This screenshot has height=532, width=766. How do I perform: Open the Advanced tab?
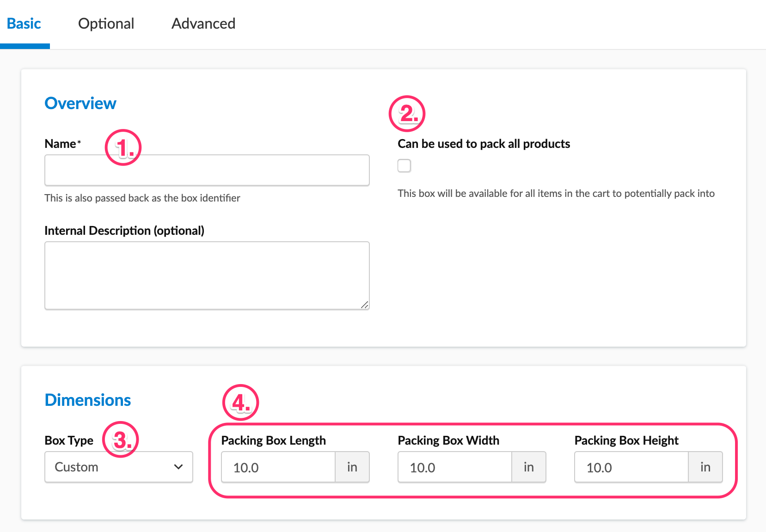(x=203, y=24)
